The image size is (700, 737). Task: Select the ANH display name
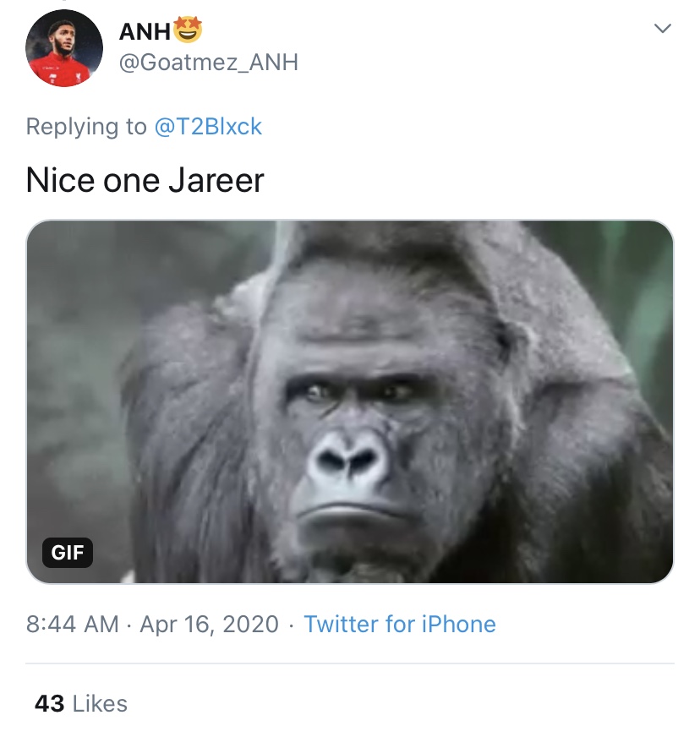pyautogui.click(x=145, y=31)
